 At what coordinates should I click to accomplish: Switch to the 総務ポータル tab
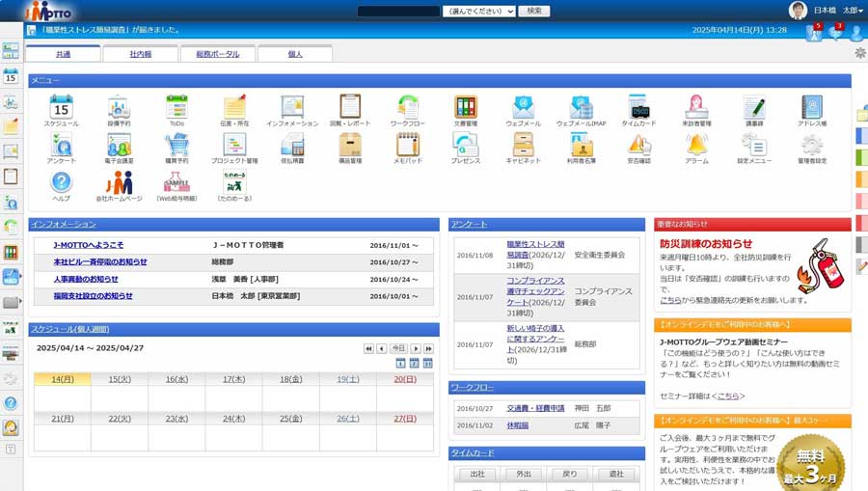[217, 54]
